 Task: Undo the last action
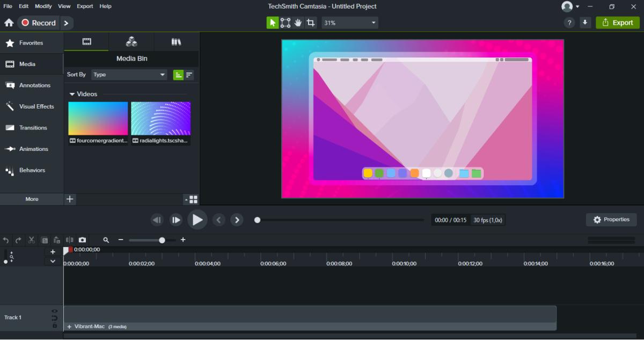(x=6, y=240)
